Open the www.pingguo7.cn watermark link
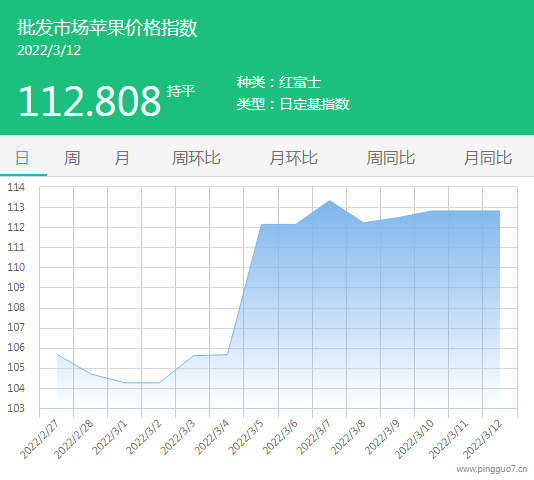 [491, 469]
